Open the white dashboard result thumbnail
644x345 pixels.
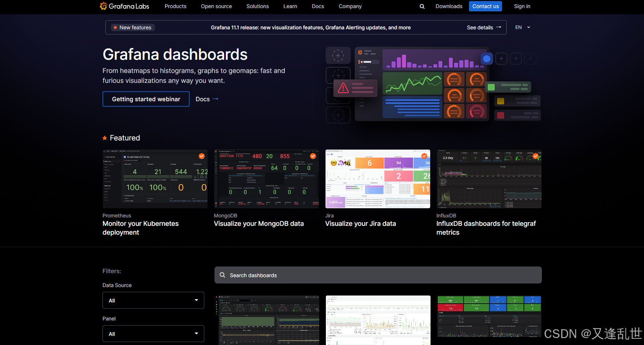click(378, 320)
